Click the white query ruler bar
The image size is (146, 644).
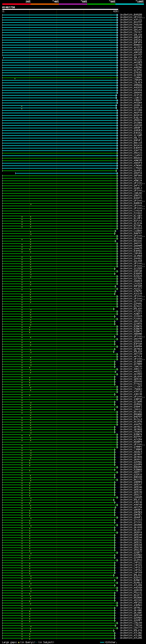[60, 10]
